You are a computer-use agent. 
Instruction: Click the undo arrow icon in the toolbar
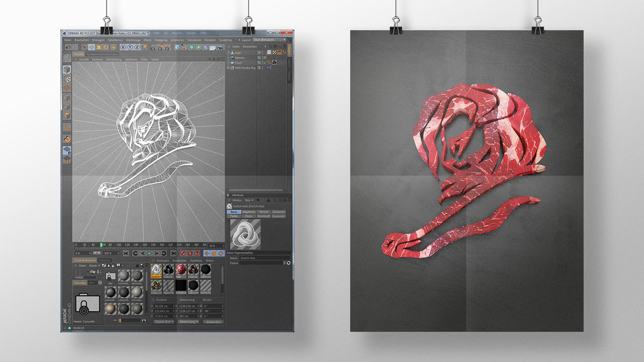68,47
